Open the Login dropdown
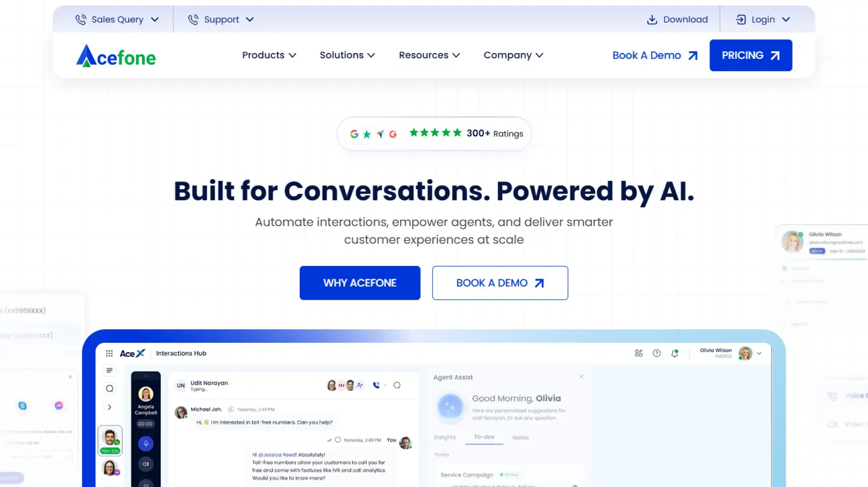 coord(762,20)
